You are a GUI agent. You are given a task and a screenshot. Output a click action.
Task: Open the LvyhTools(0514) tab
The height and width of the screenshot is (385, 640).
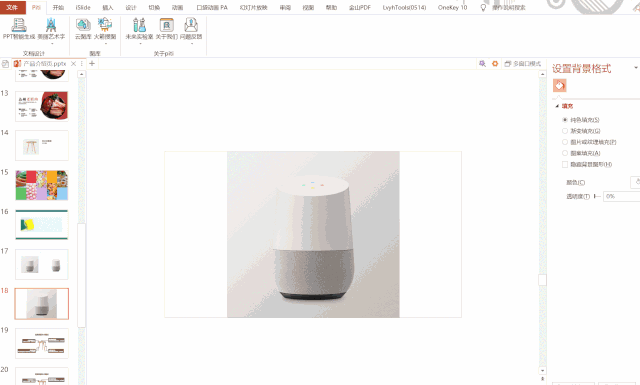point(404,7)
